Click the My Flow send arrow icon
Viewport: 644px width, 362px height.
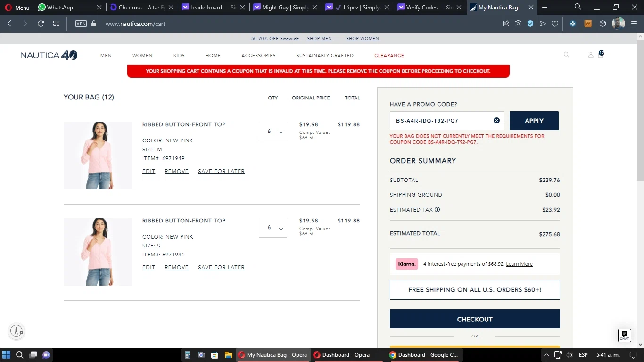(543, 24)
